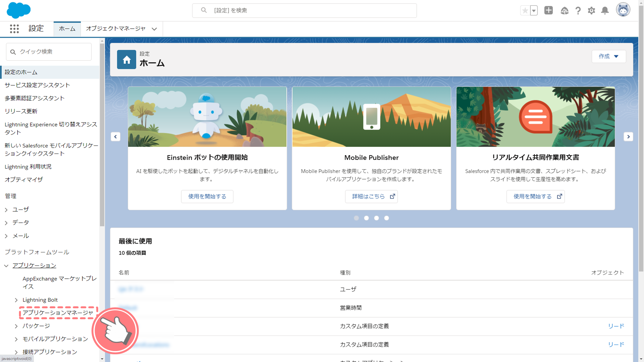The image size is (644, 362).
Task: Show previous carousel cards with left arrow
Action: point(116,136)
